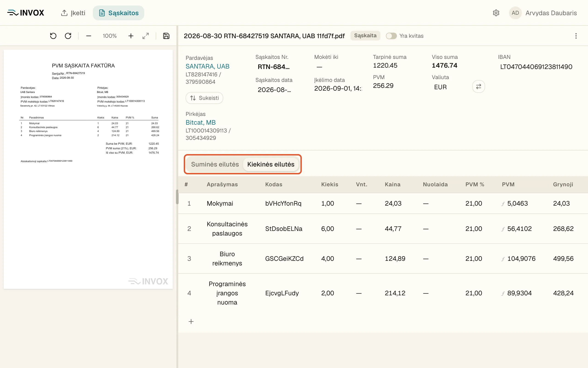This screenshot has width=588, height=368.
Task: Click price cell 214,12
Action: pos(395,293)
